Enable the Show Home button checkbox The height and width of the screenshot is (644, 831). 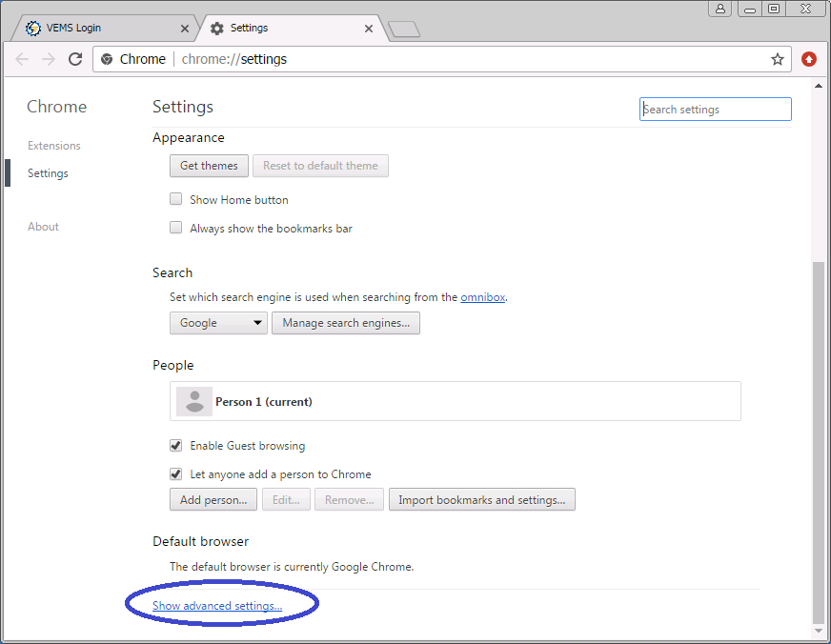(x=175, y=199)
